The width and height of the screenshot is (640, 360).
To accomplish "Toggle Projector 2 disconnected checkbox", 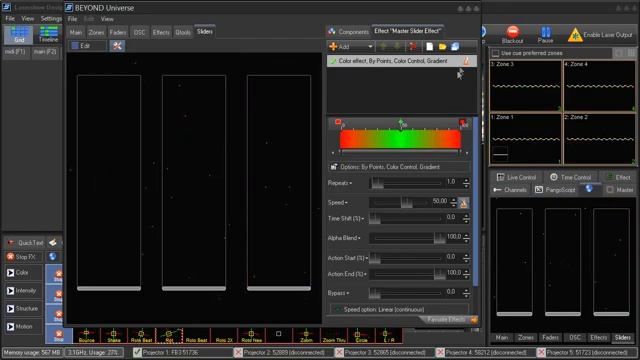I will click(x=238, y=352).
